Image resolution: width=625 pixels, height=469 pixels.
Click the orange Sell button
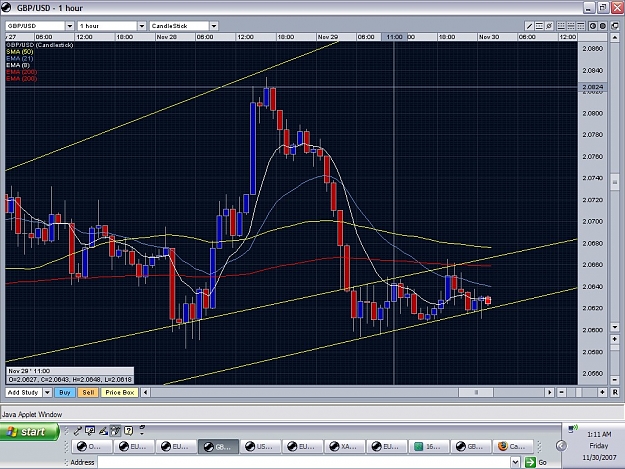(88, 392)
